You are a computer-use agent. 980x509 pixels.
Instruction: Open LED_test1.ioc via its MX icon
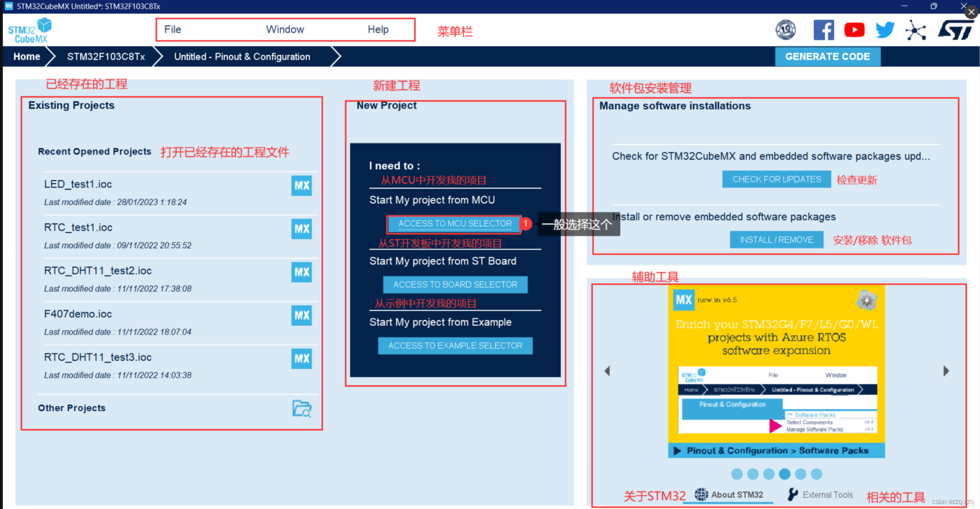[302, 186]
